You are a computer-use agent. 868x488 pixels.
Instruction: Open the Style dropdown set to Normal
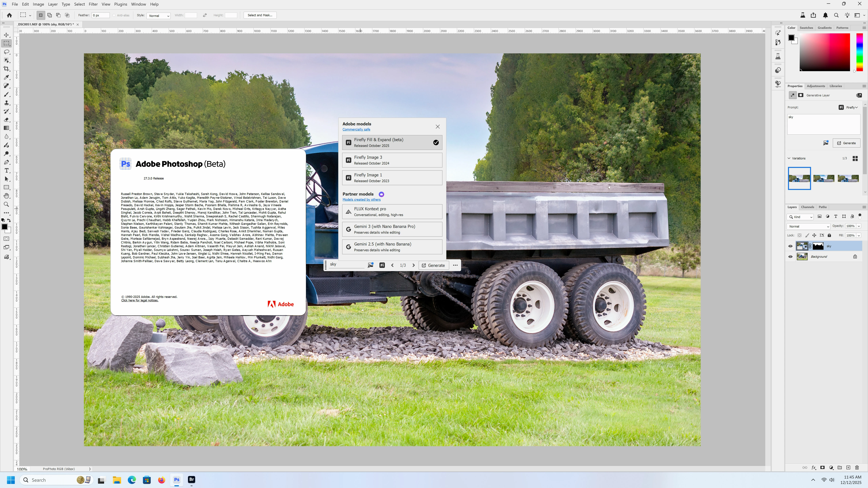click(x=158, y=15)
